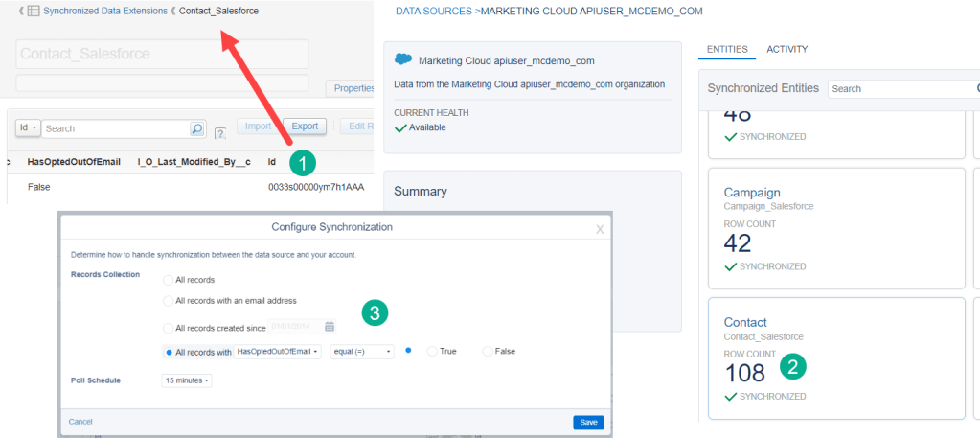Click the Save button in the dialog

[x=588, y=423]
